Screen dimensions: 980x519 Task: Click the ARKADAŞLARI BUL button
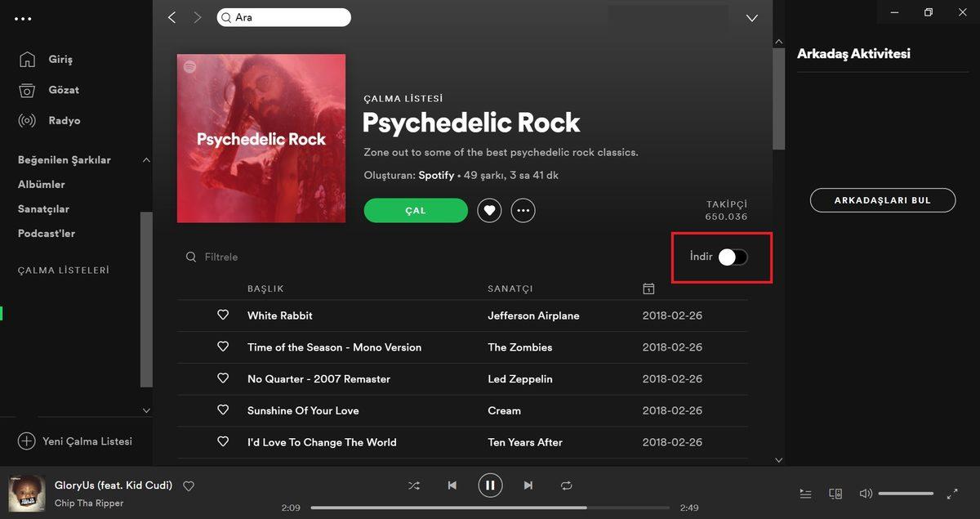883,199
